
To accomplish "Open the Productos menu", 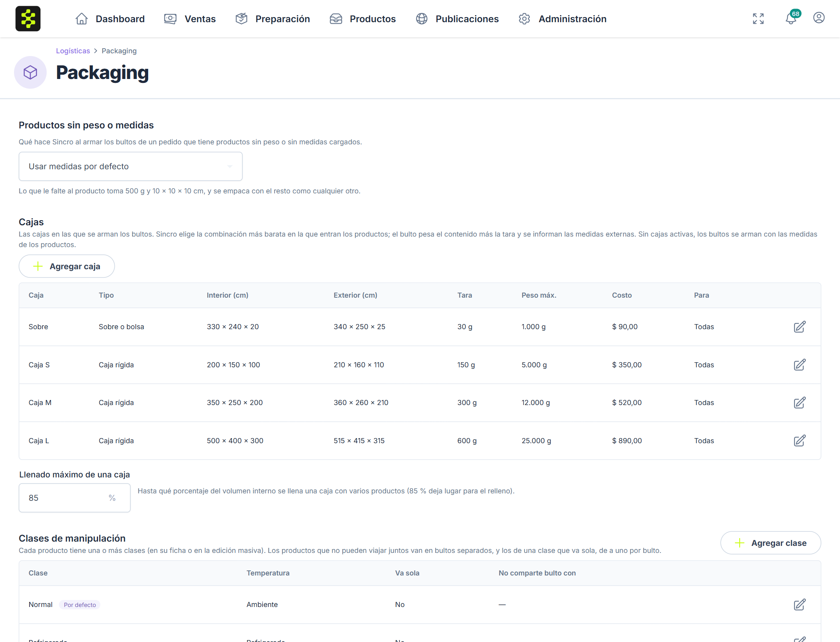I will [362, 19].
